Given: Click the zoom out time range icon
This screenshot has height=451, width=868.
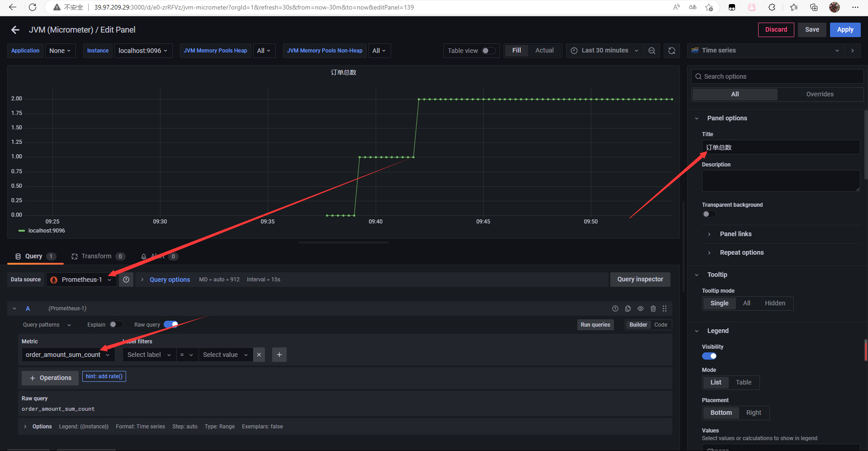Looking at the screenshot, I should point(652,51).
